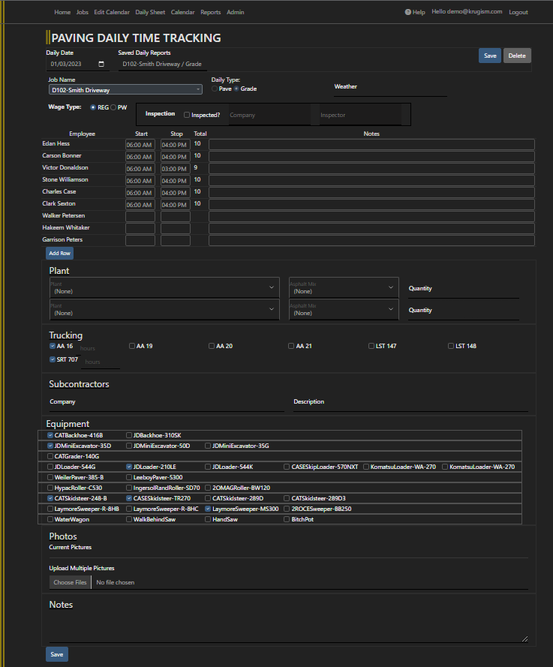Expand the second Asphalt Mix dropdown
The image size is (553, 667).
point(344,309)
